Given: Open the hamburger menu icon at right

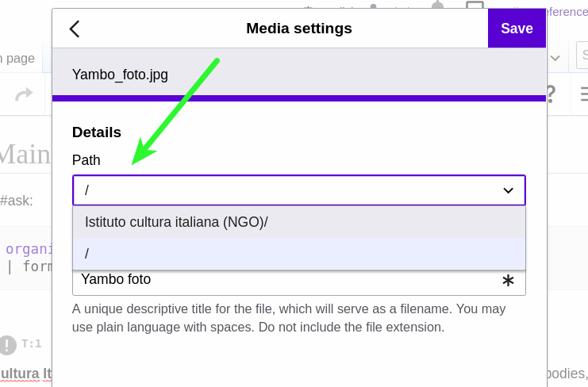Looking at the screenshot, I should click(584, 93).
